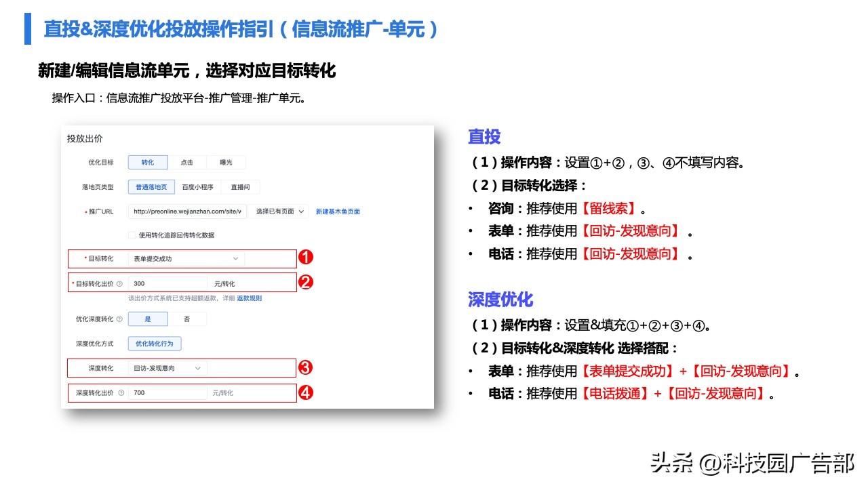Click red badge ④ beside 深度转化出价 row

(305, 393)
